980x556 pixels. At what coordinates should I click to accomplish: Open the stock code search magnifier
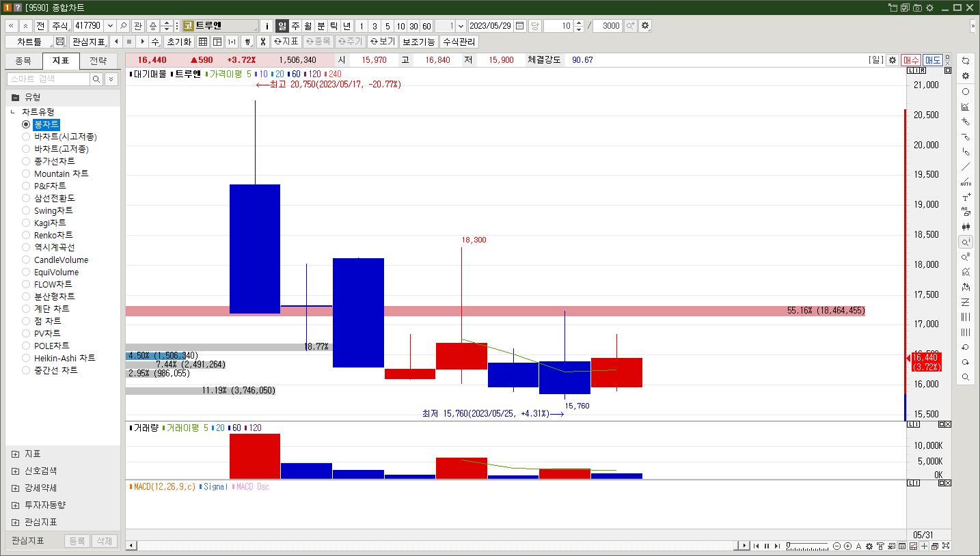click(124, 26)
